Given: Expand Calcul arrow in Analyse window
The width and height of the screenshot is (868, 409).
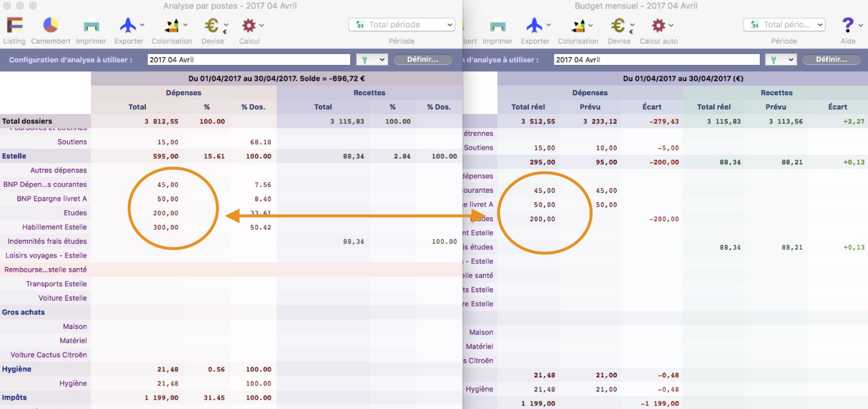Looking at the screenshot, I should pyautogui.click(x=261, y=25).
